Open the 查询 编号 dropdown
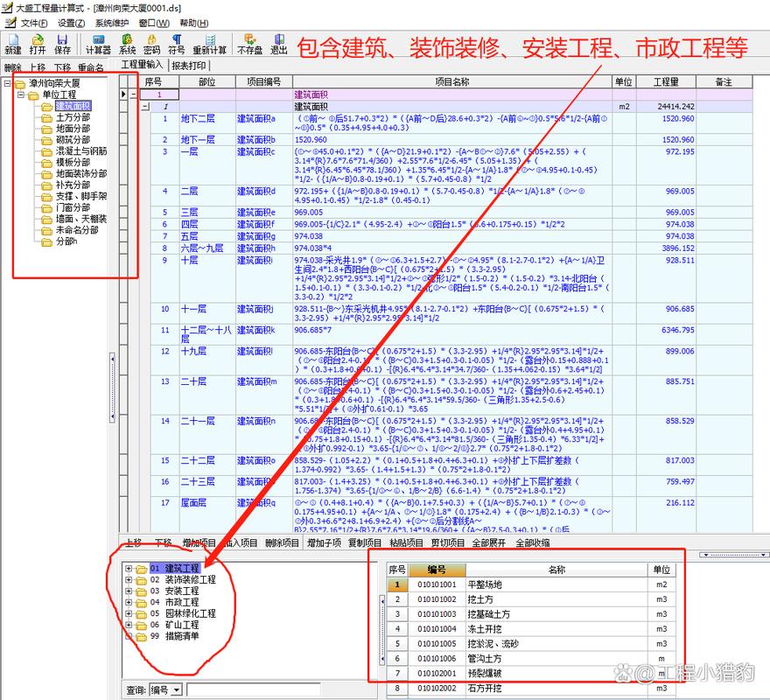 tap(176, 690)
